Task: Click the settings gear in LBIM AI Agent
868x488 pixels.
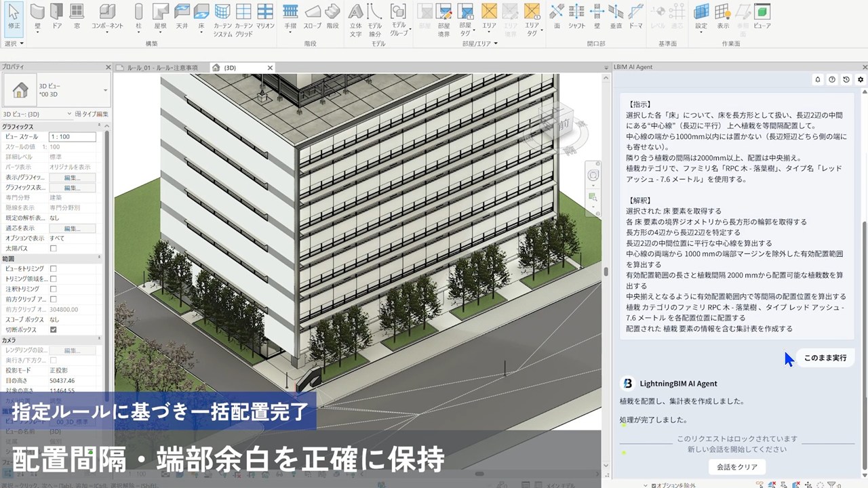Action: pos(861,79)
